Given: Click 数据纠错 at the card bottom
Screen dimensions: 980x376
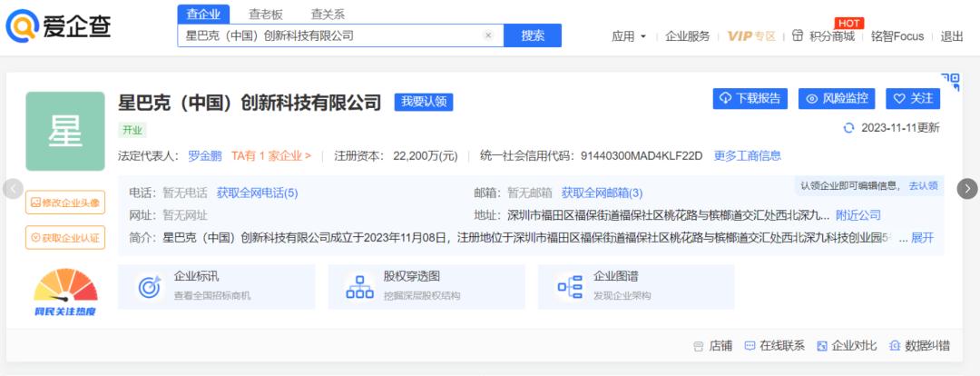Looking at the screenshot, I should (x=919, y=346).
